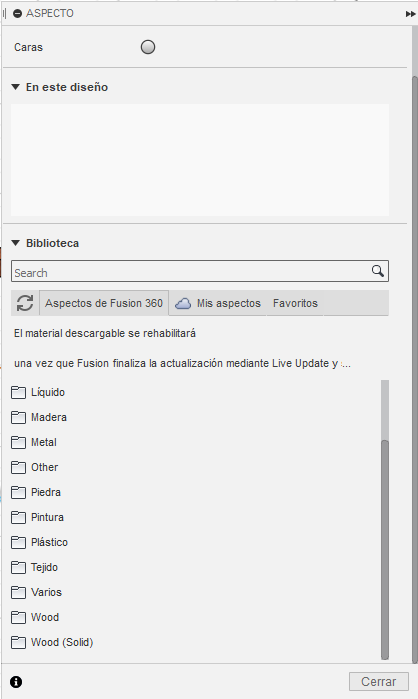Click the double-arrow expand panel icon

coord(410,14)
